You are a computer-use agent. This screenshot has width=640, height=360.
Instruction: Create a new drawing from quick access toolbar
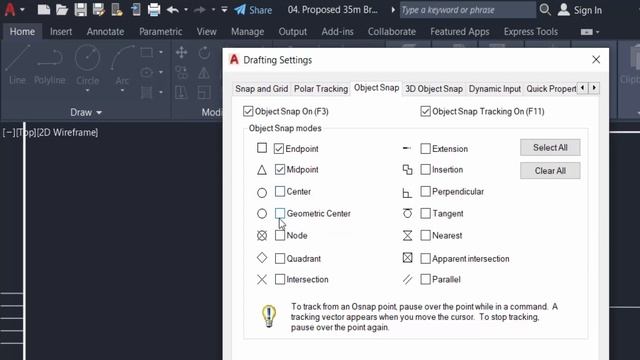[x=43, y=9]
